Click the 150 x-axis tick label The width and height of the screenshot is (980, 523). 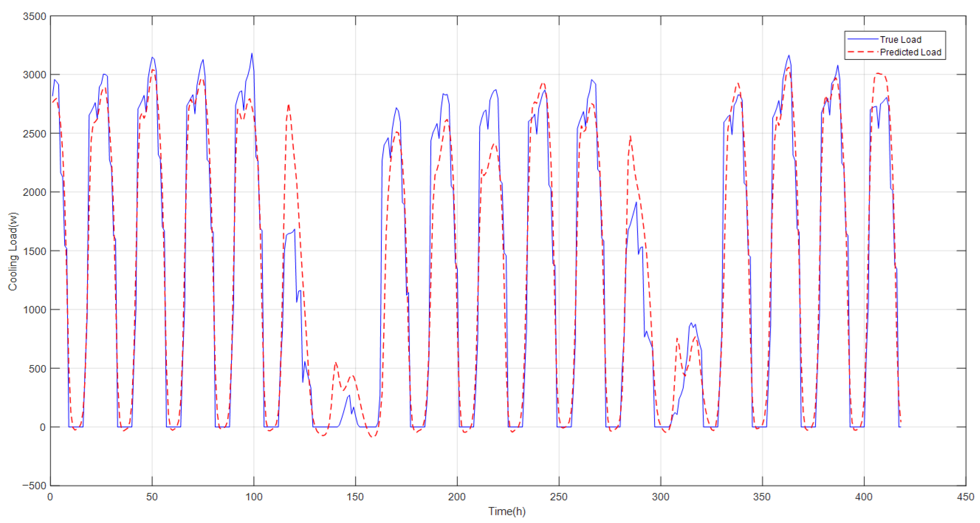tap(355, 497)
